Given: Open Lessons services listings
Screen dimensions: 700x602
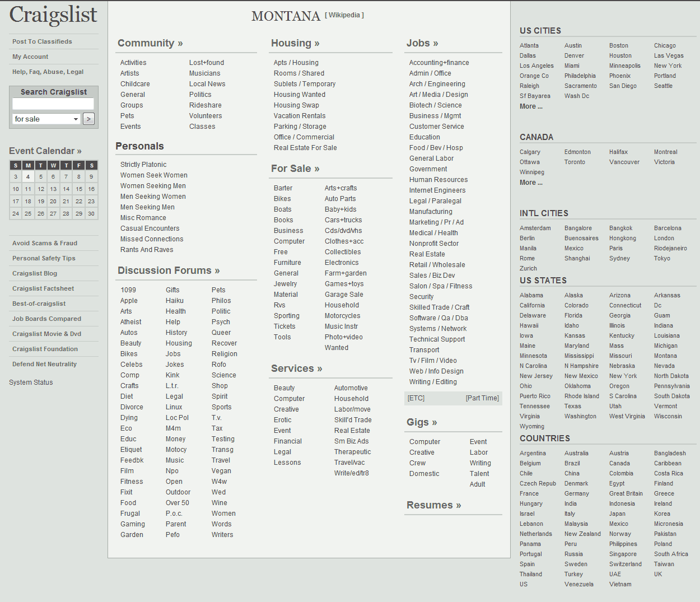Looking at the screenshot, I should click(x=287, y=463).
